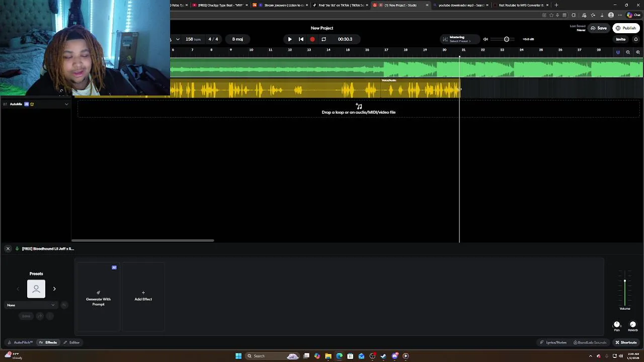Switch to the AutoPitch tab
Screen dimensions: 644x362
[x=20, y=342]
